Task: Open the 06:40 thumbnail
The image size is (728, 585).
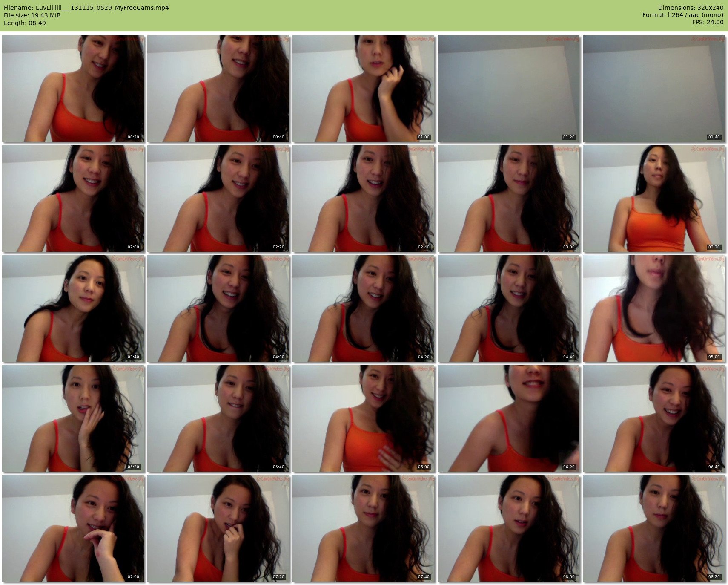Action: (x=654, y=418)
